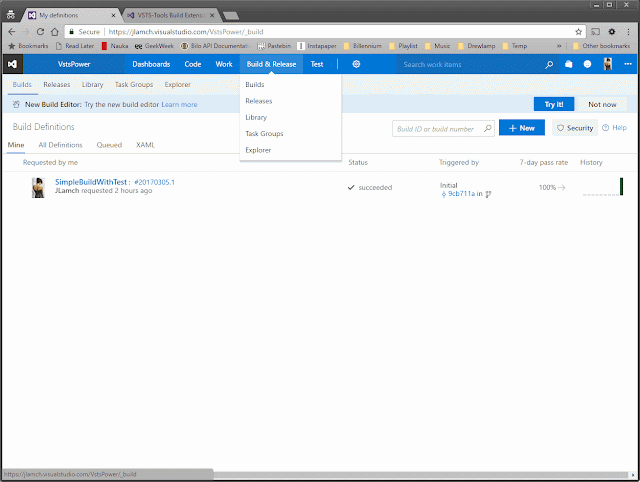This screenshot has width=640, height=482.
Task: Focus the Search work items field
Action: pos(472,64)
